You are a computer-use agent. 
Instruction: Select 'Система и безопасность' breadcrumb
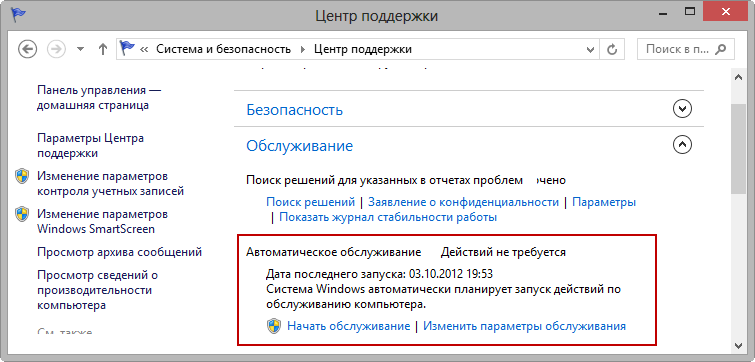pos(223,49)
